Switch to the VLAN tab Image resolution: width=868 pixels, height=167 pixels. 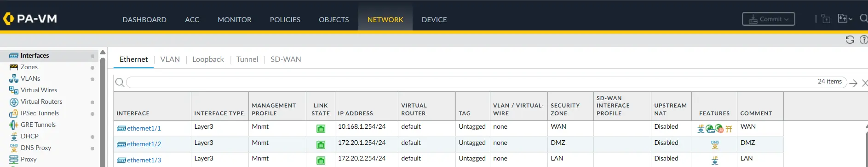tap(170, 59)
